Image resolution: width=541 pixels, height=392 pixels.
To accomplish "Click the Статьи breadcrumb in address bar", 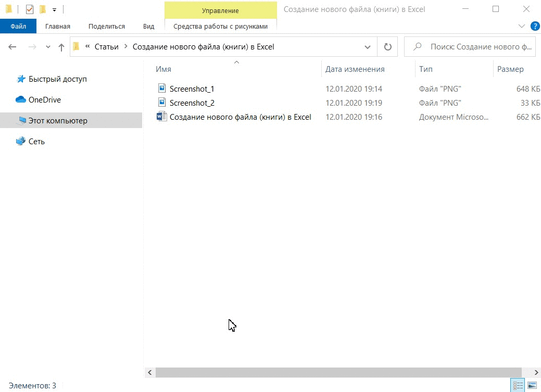I will click(107, 47).
